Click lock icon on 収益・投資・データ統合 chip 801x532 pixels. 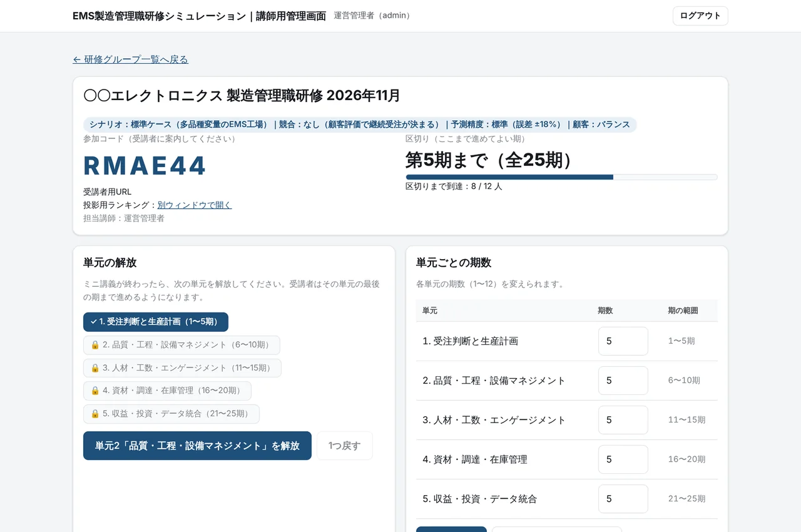(x=95, y=414)
